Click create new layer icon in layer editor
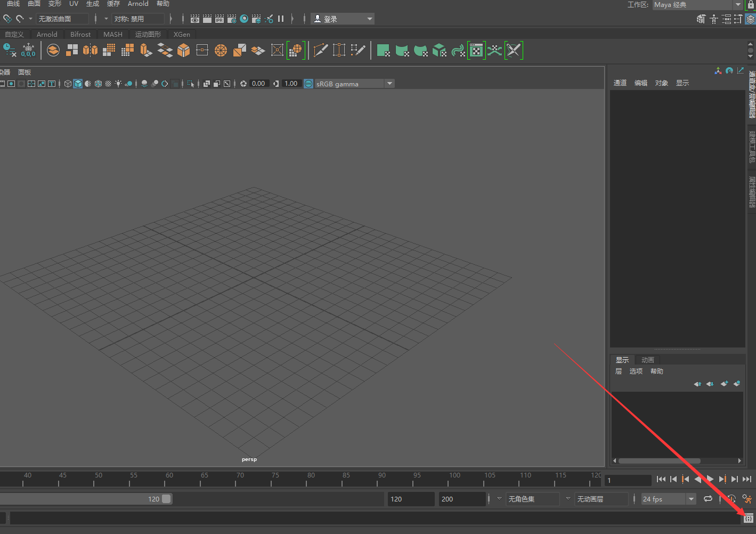Viewport: 756px width, 534px height. [724, 384]
